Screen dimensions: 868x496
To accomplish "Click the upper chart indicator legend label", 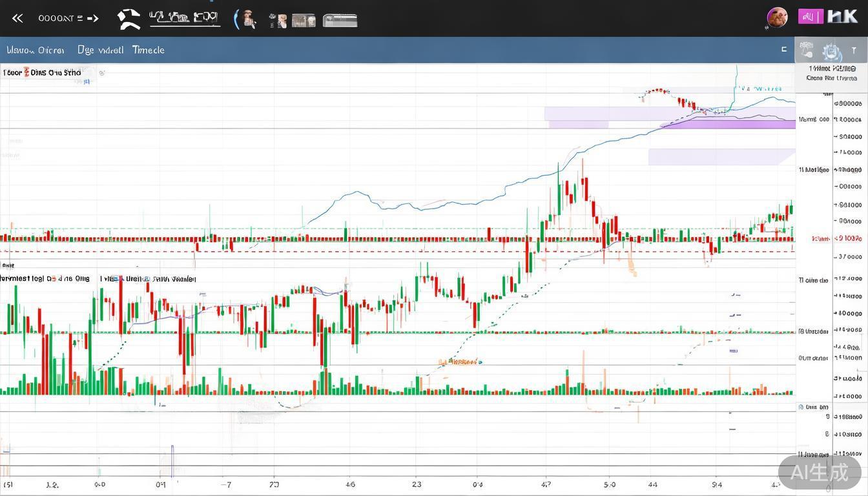I will 43,73.
